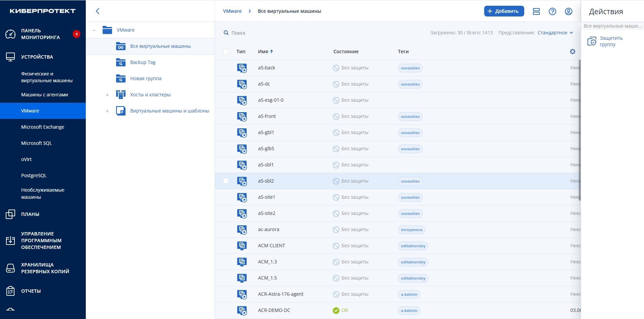Click the Добавить button
644x319 pixels.
tap(504, 11)
